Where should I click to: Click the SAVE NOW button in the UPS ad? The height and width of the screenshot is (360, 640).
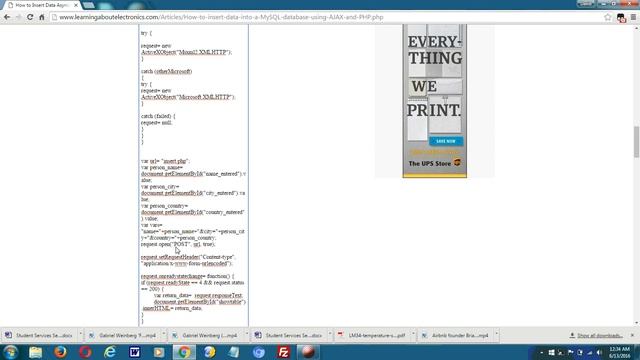446,141
